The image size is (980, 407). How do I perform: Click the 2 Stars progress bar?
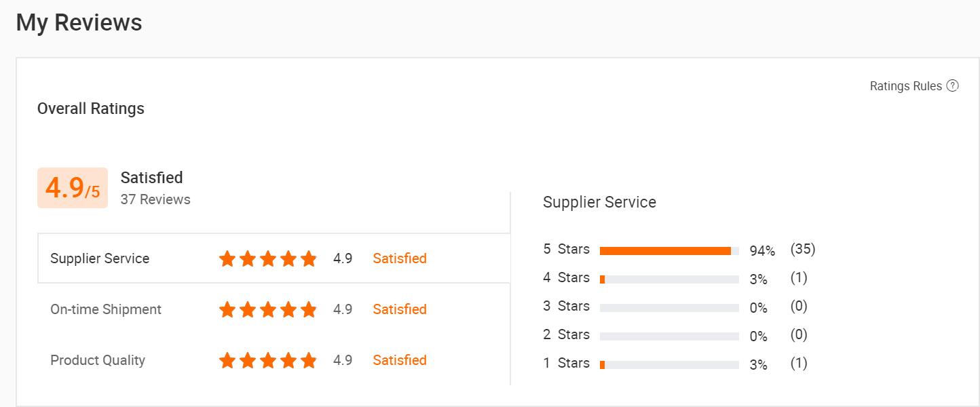coord(669,336)
